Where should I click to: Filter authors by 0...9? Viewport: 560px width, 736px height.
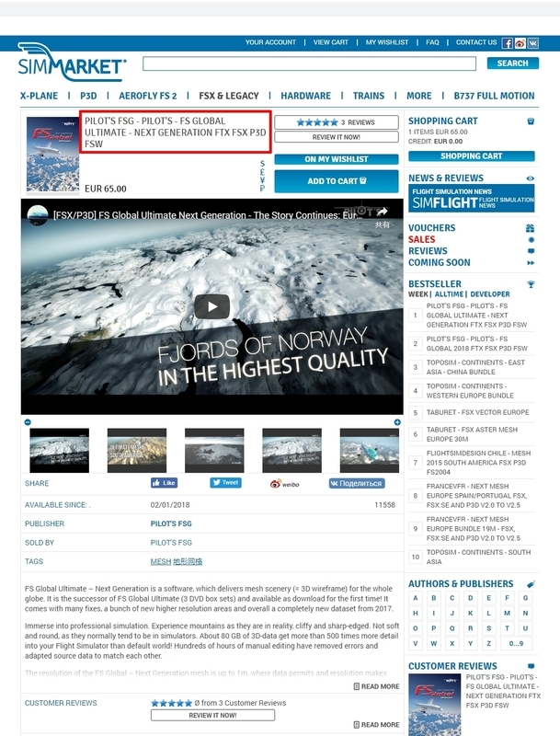point(516,643)
